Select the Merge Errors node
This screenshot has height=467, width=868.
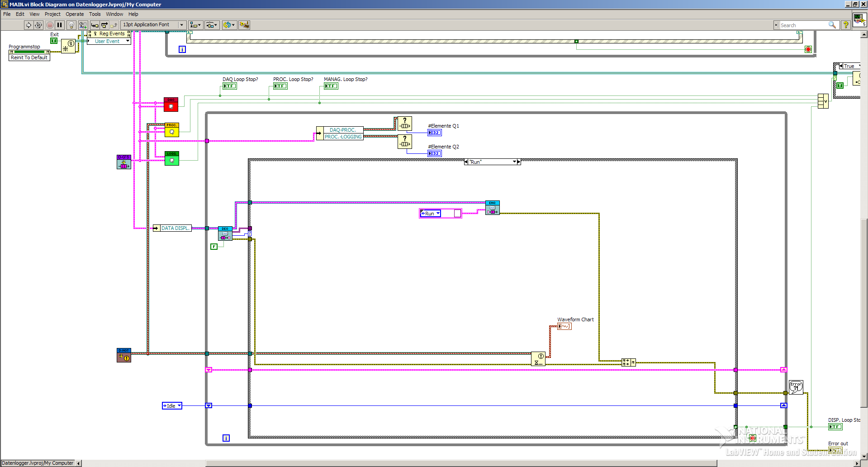[x=629, y=362]
